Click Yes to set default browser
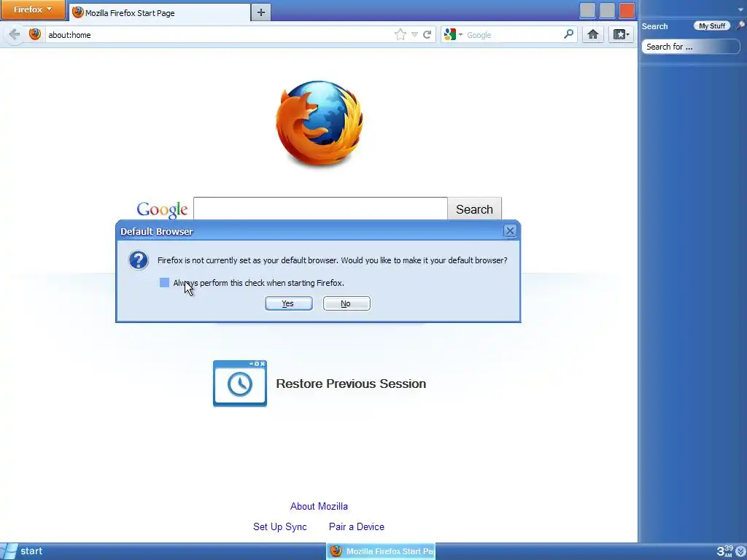 click(x=289, y=303)
